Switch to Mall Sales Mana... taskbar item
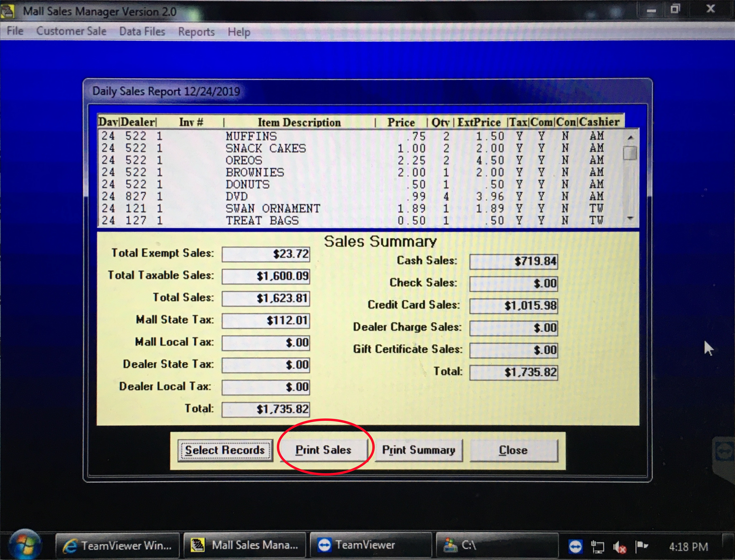This screenshot has height=560, width=735. point(245,545)
